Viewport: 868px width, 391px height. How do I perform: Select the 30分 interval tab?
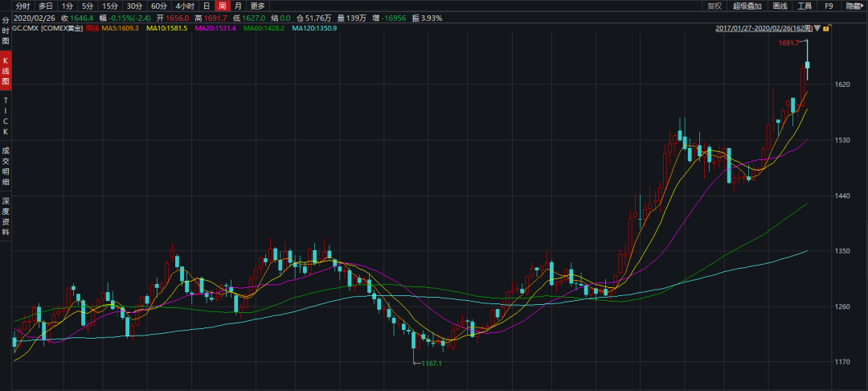point(134,6)
